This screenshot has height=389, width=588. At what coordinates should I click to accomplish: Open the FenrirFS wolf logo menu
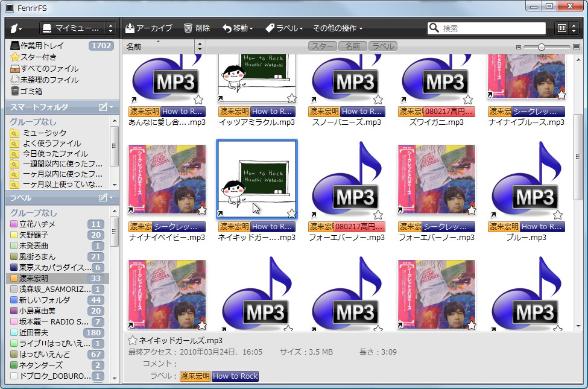16,28
